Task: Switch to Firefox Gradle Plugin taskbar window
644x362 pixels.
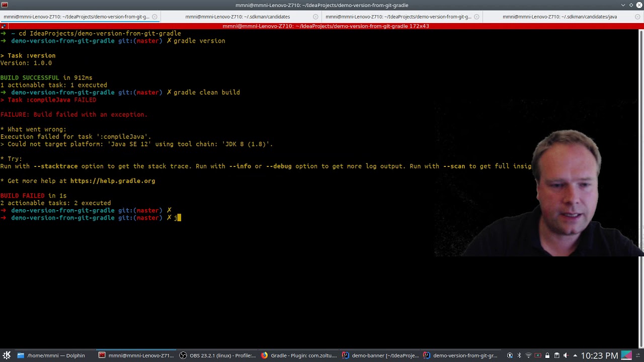Action: [299, 355]
